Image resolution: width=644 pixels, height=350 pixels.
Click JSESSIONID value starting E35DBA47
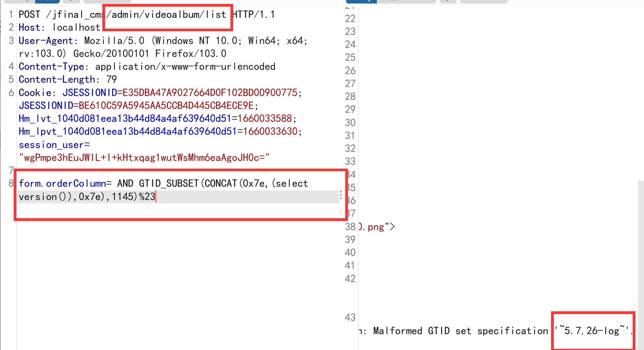[210, 93]
